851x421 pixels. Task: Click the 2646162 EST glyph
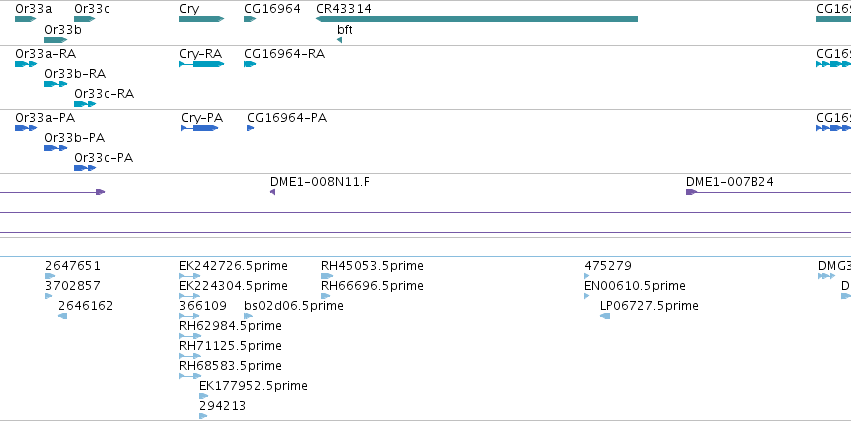62,316
